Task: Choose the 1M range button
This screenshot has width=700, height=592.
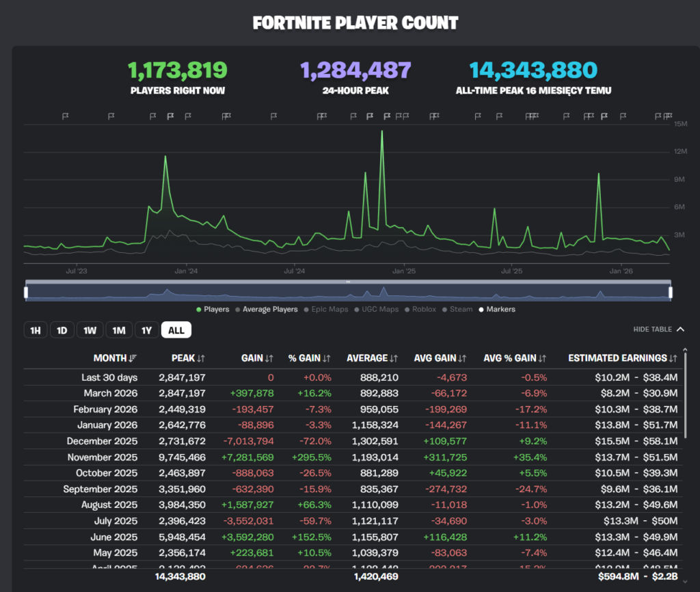Action: pyautogui.click(x=119, y=331)
